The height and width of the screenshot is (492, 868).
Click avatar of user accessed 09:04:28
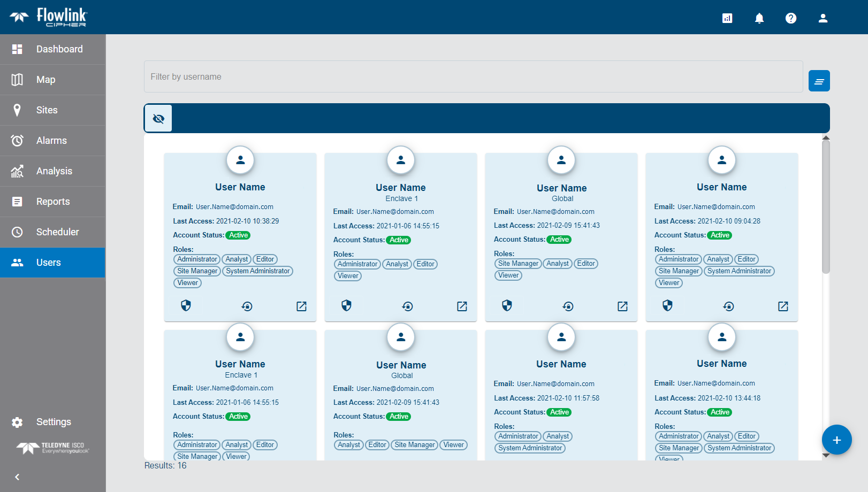[722, 160]
